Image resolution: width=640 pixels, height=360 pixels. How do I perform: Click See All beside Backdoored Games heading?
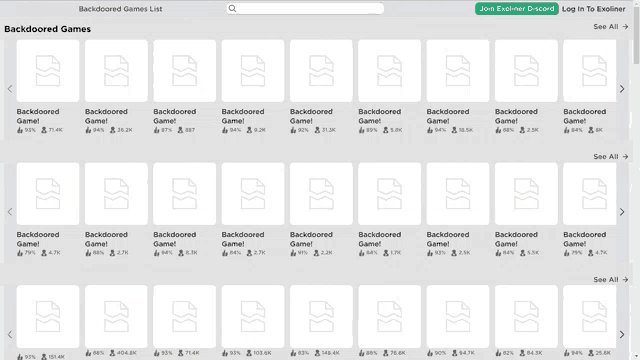(611, 27)
